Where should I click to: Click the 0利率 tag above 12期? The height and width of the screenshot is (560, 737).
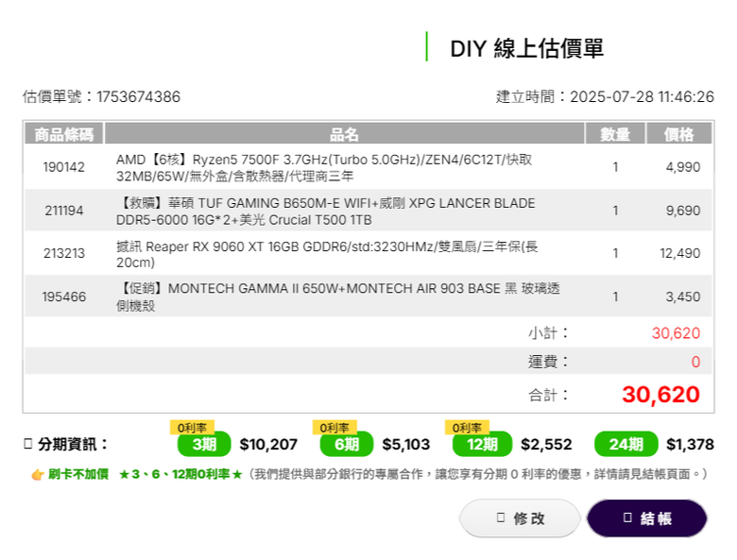(467, 428)
